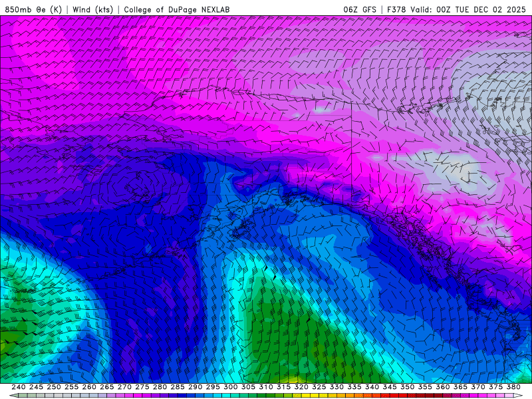Click the 380 color scale label
Image resolution: width=532 pixels, height=399 pixels.
click(x=513, y=387)
